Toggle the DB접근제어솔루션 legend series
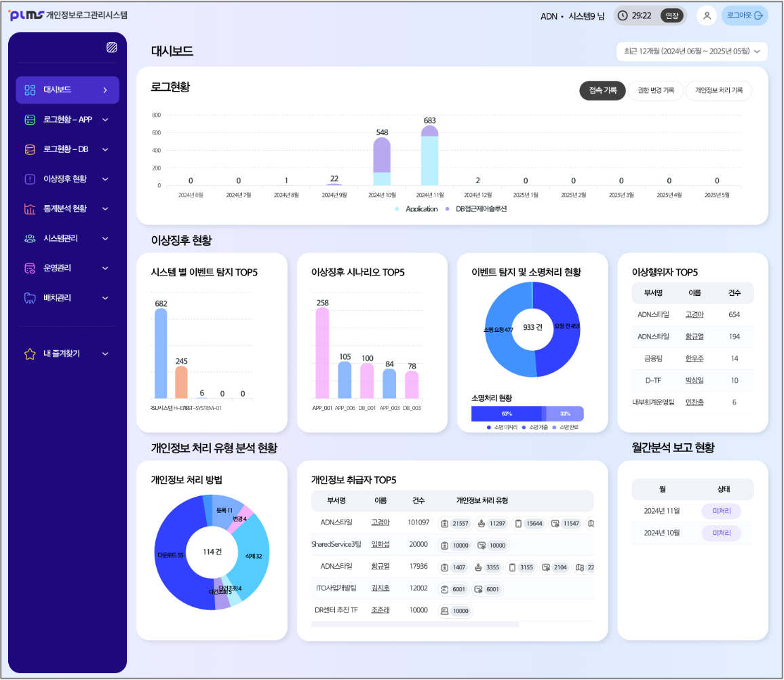784x680 pixels. coord(476,209)
